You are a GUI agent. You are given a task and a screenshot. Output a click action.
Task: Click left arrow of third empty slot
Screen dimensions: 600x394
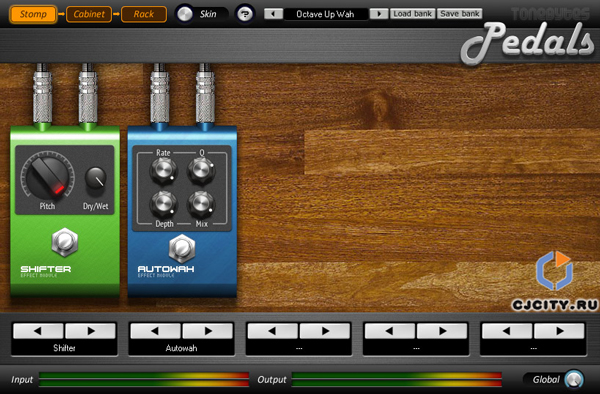(x=272, y=331)
